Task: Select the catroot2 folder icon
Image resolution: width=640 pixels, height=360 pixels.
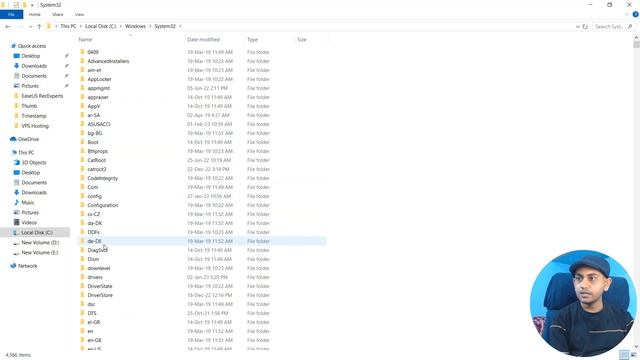Action: click(x=82, y=169)
